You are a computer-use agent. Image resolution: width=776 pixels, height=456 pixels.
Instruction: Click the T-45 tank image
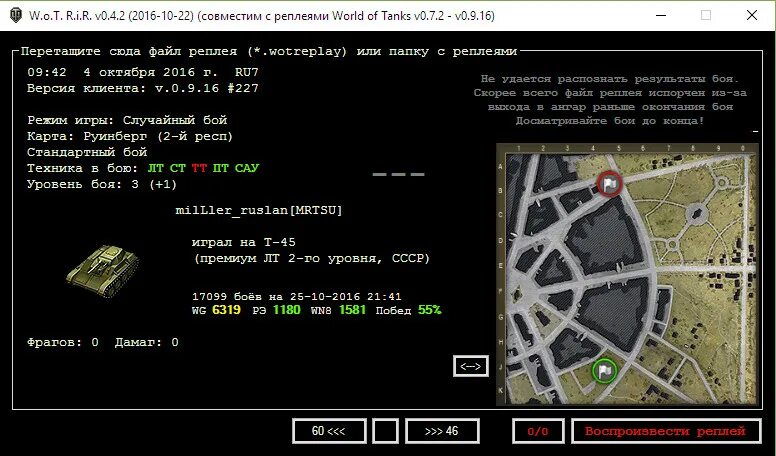(102, 271)
